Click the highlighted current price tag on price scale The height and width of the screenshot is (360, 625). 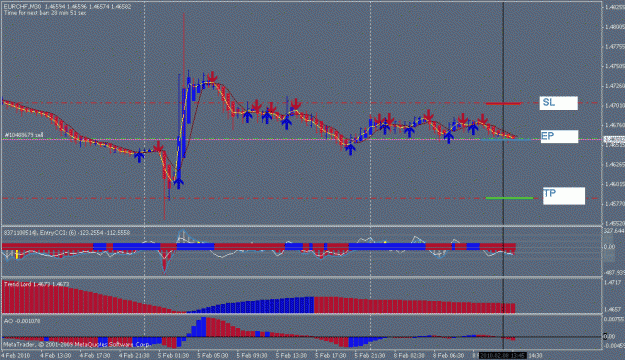[614, 140]
